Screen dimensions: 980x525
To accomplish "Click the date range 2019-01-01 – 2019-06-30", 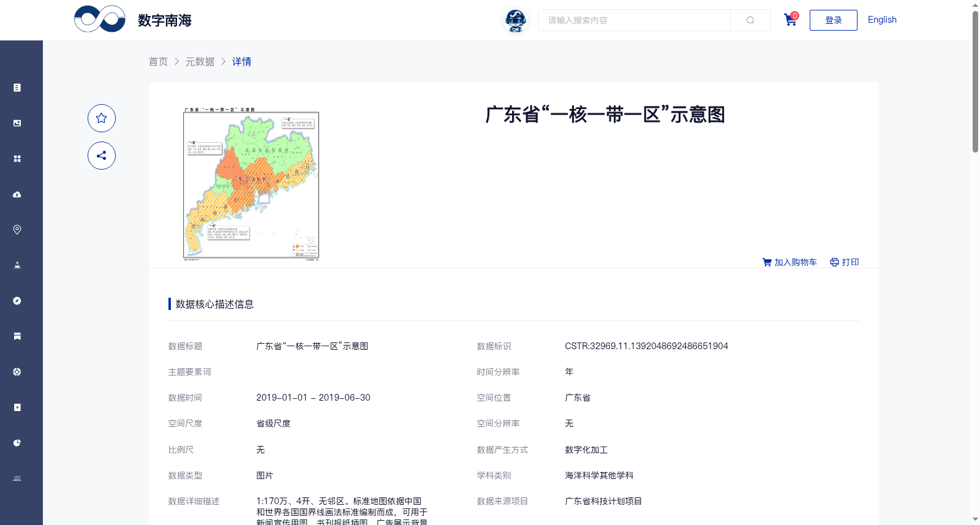I will click(313, 398).
